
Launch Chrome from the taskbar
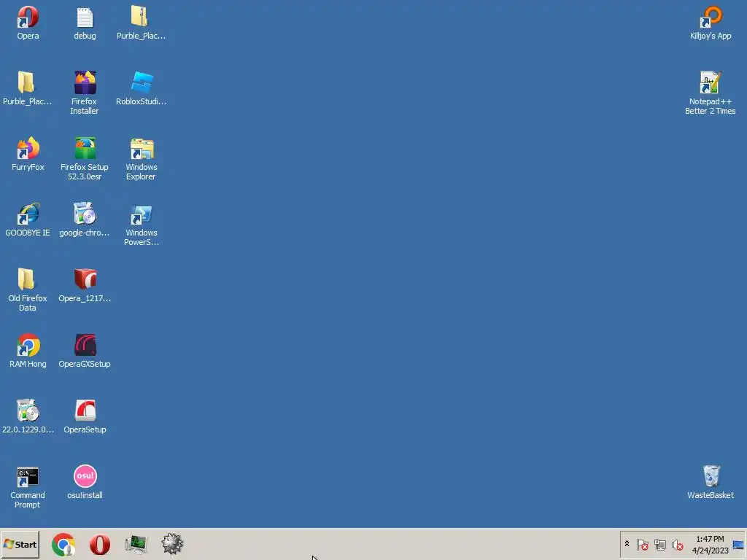tap(63, 545)
